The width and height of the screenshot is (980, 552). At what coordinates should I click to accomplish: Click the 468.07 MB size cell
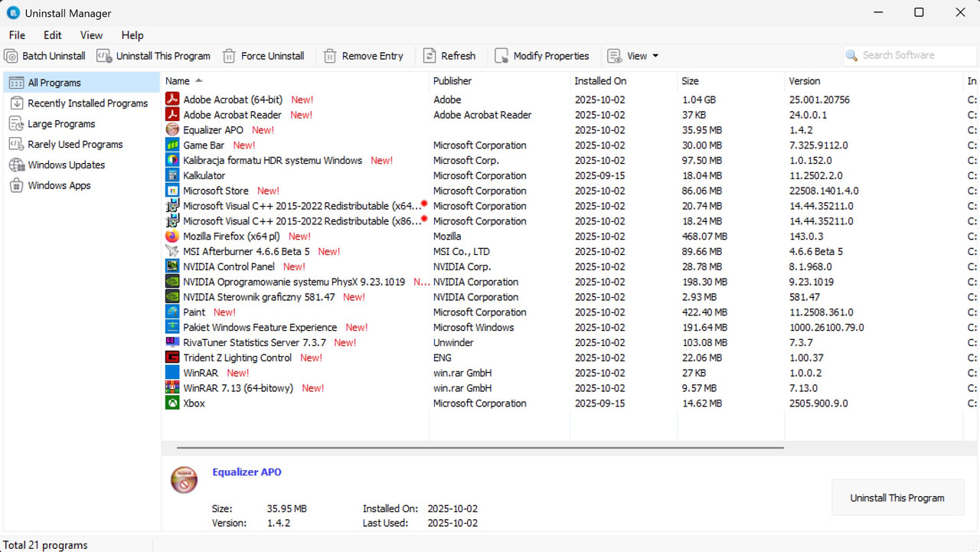704,237
